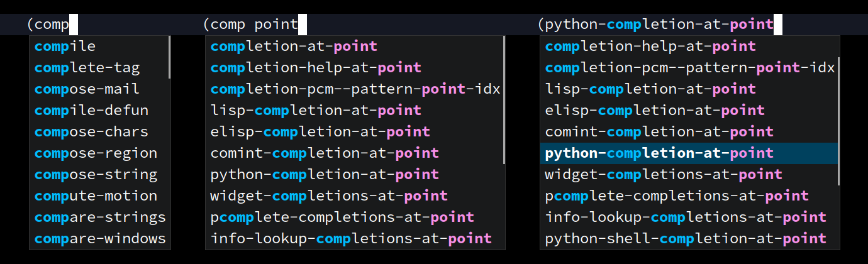Viewport: 868px width, 264px height.
Task: Select "pcomplete-completions-at-point" in middle popup
Action: (x=355, y=217)
